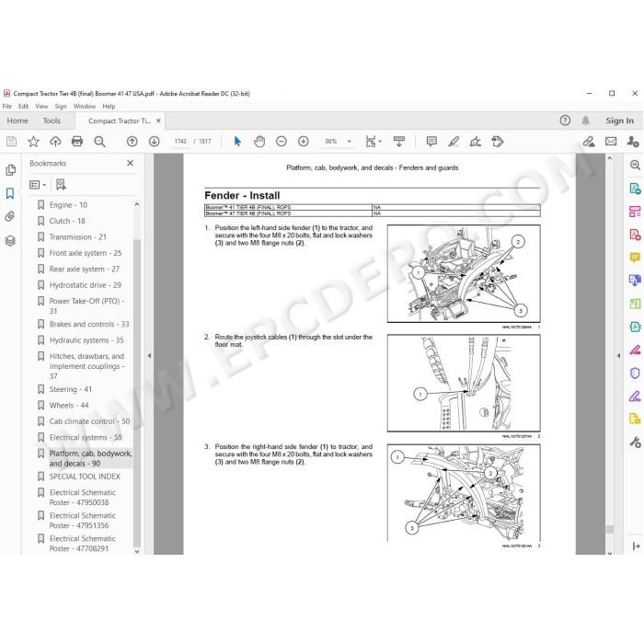Screen dimensions: 644x644
Task: Upload file to cloud icon
Action: pos(55,142)
